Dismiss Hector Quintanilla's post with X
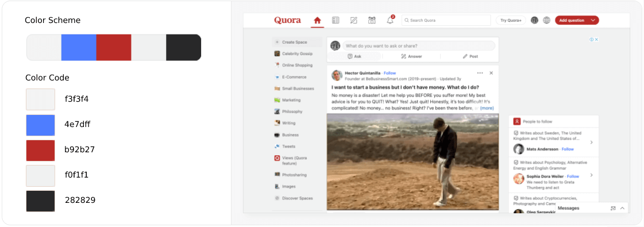Viewport: 644px width, 227px height. pyautogui.click(x=491, y=73)
